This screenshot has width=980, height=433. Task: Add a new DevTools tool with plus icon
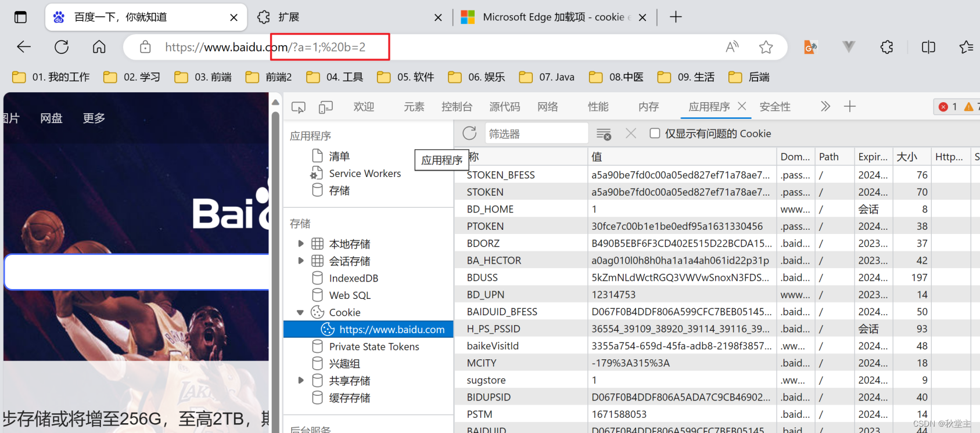click(x=850, y=106)
